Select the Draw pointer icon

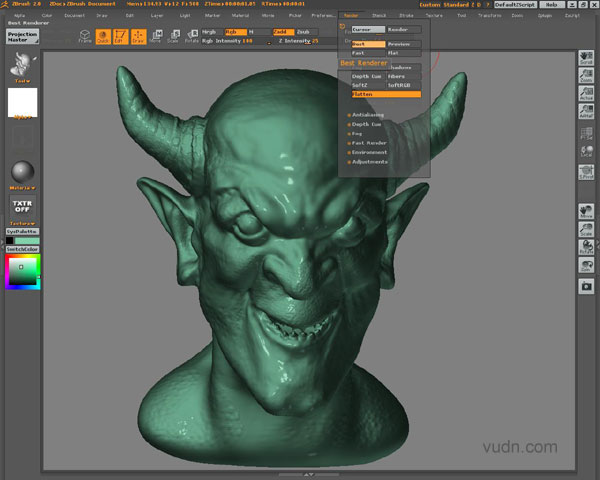click(x=138, y=36)
